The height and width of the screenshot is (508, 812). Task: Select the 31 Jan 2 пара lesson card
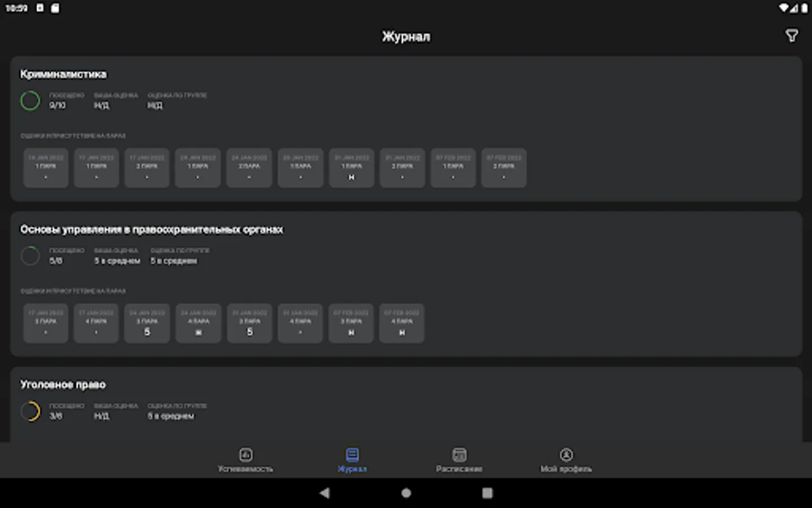point(402,168)
